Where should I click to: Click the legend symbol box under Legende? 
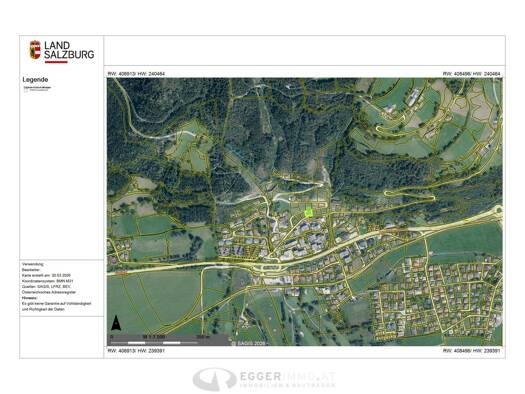(x=25, y=90)
